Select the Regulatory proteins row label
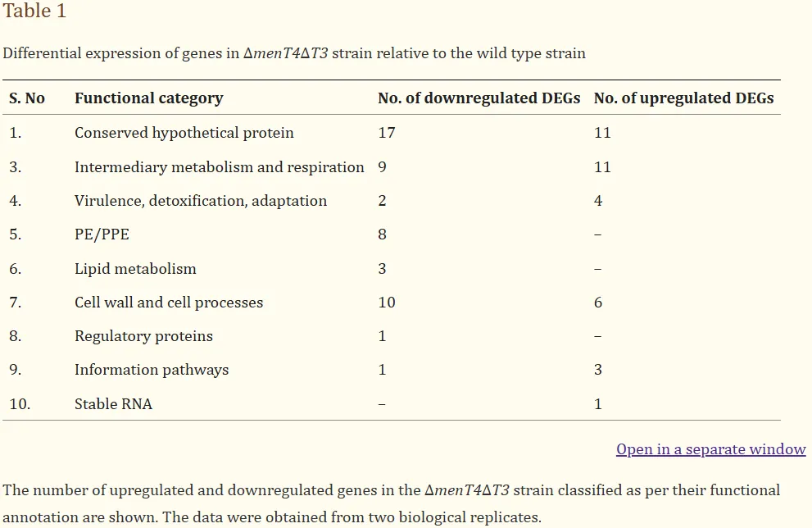Image resolution: width=812 pixels, height=528 pixels. click(x=143, y=336)
